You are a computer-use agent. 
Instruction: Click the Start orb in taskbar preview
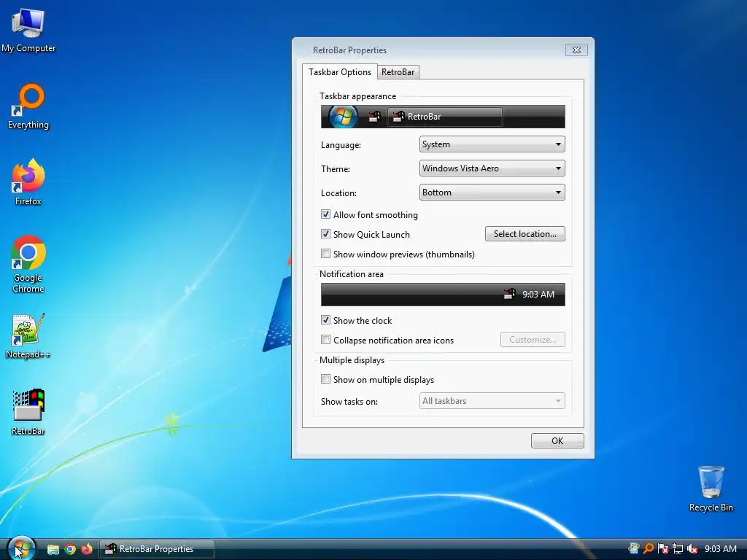(343, 117)
